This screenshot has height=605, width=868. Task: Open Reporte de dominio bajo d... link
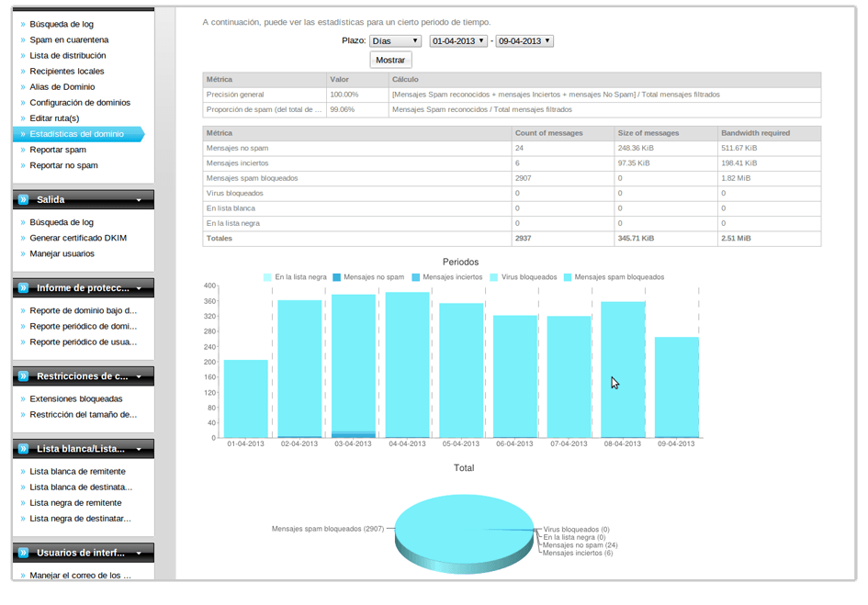point(83,310)
